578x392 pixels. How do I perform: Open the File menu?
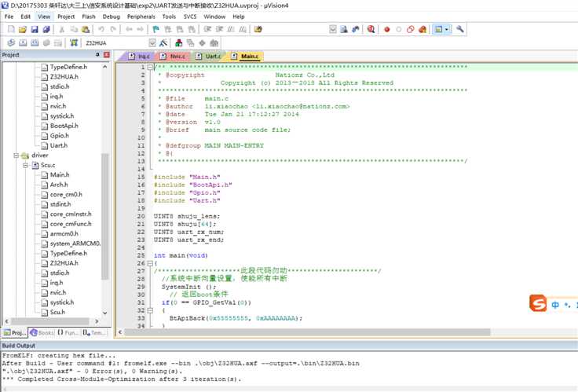tap(9, 16)
